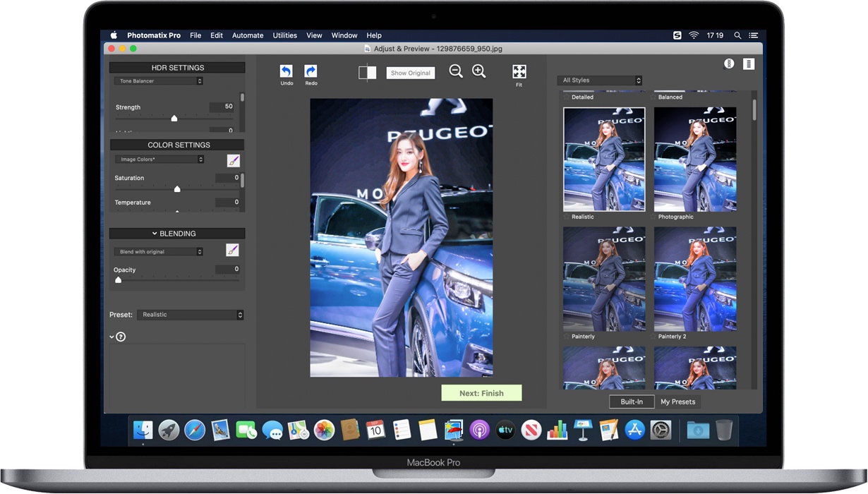Click the Redo icon in the toolbar
The width and height of the screenshot is (868, 494).
click(x=311, y=71)
